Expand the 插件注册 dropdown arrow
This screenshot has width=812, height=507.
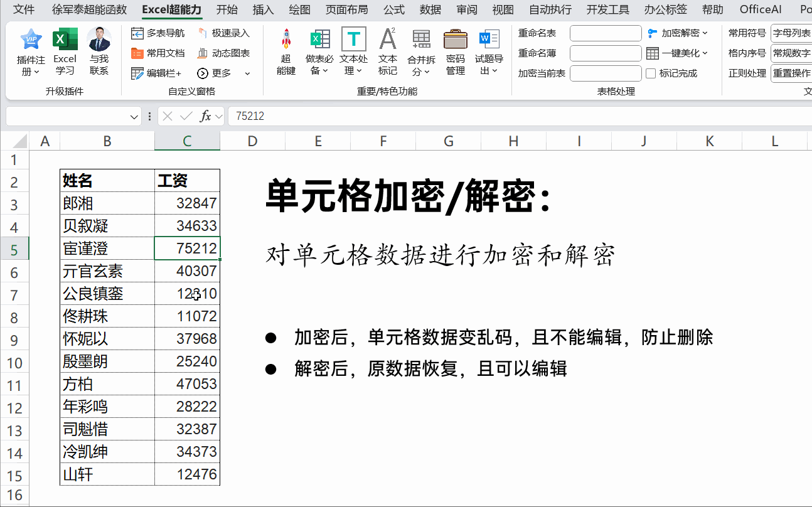37,72
